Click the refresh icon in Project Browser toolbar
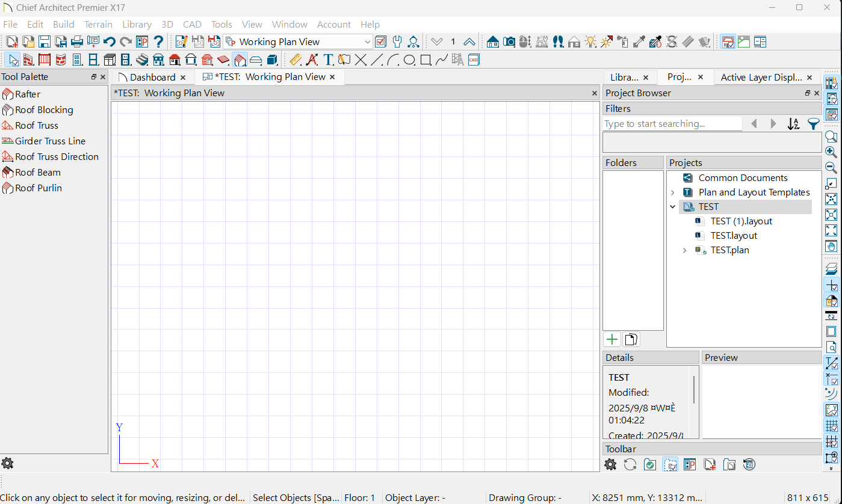Image resolution: width=842 pixels, height=504 pixels. tap(630, 464)
